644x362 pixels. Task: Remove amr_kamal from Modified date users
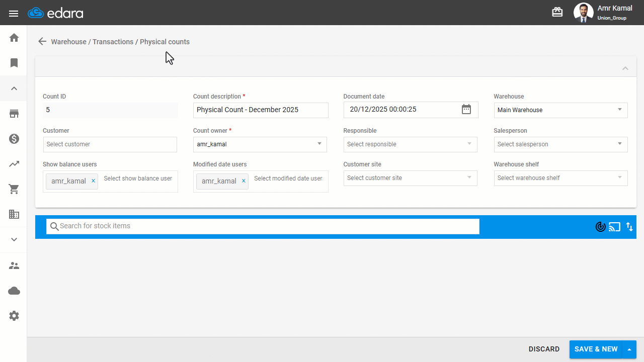[244, 181]
